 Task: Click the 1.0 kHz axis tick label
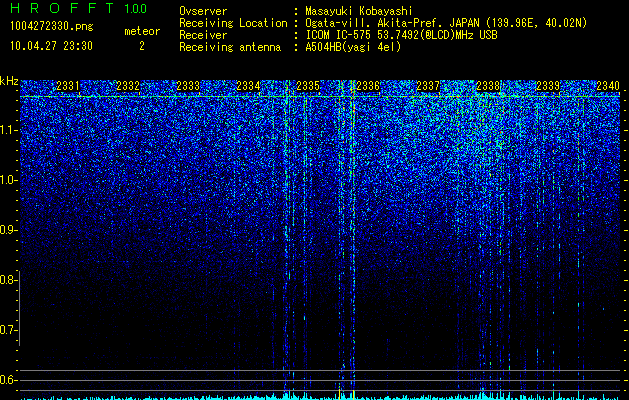(x=9, y=180)
